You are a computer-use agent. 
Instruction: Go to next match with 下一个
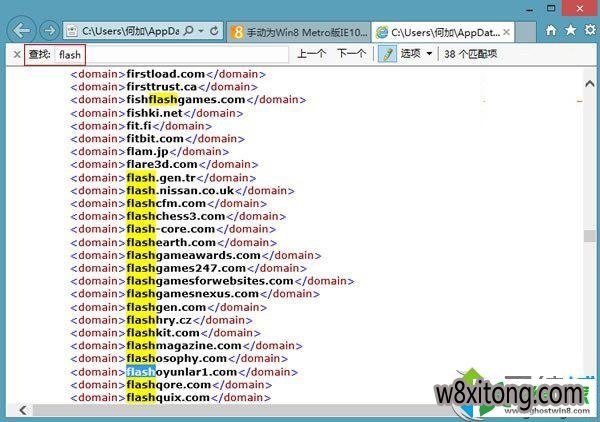coord(350,54)
